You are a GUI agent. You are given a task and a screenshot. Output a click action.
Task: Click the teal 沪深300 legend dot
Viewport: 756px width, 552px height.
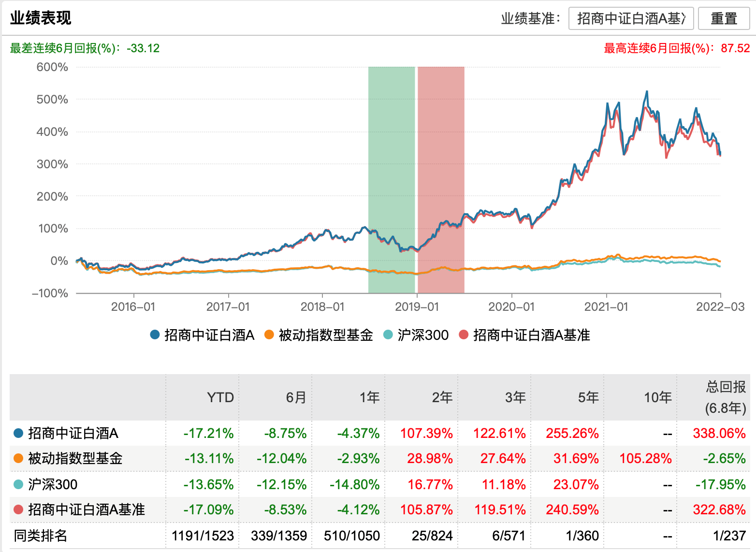pyautogui.click(x=388, y=335)
